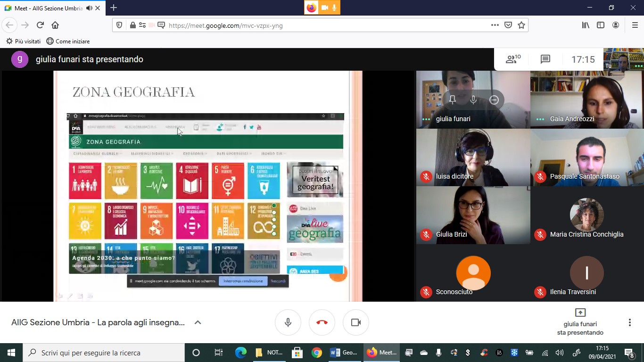Select Pasquale Santonastaso video tile
This screenshot has height=362, width=644.
[587, 157]
